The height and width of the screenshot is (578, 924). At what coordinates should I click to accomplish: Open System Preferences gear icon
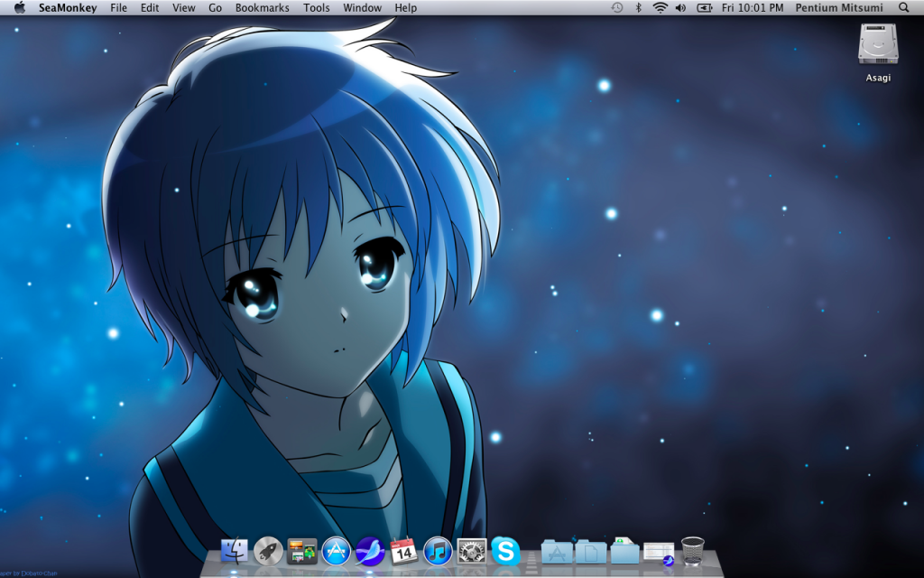[x=472, y=552]
